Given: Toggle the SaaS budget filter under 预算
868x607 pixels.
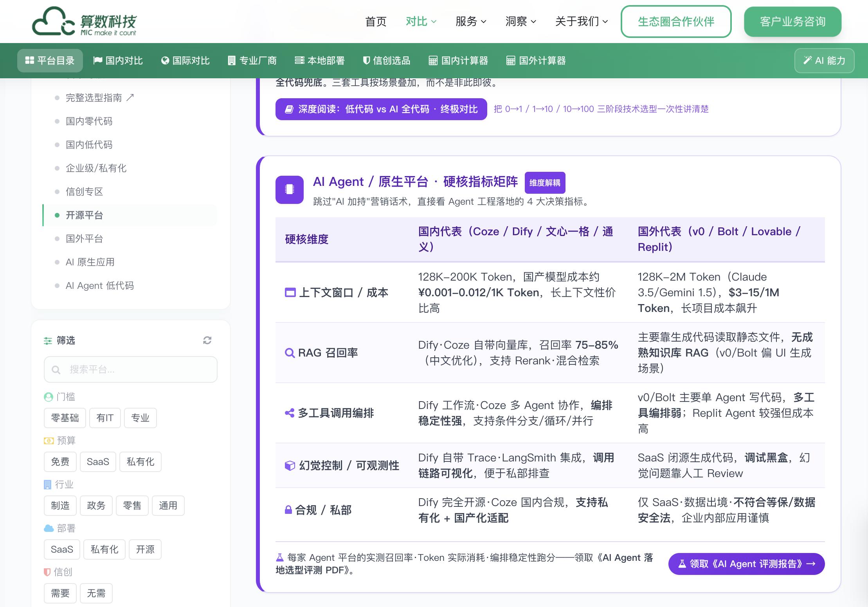Looking at the screenshot, I should 98,462.
